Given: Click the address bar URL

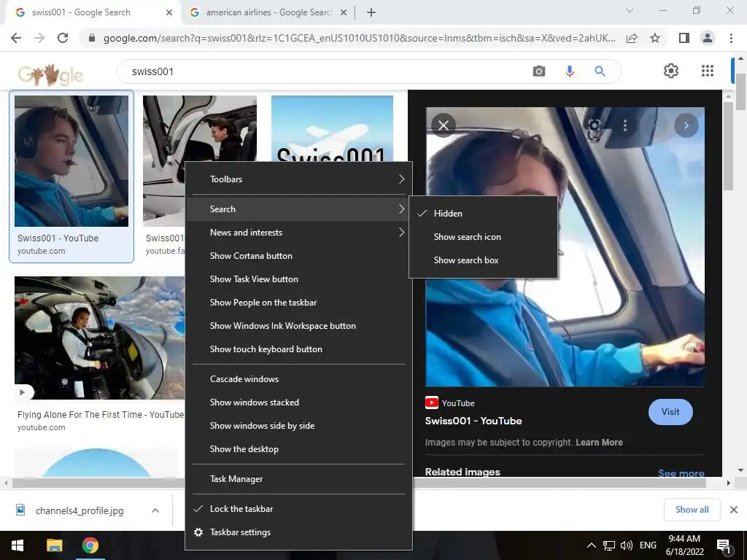Looking at the screenshot, I should click(x=359, y=38).
